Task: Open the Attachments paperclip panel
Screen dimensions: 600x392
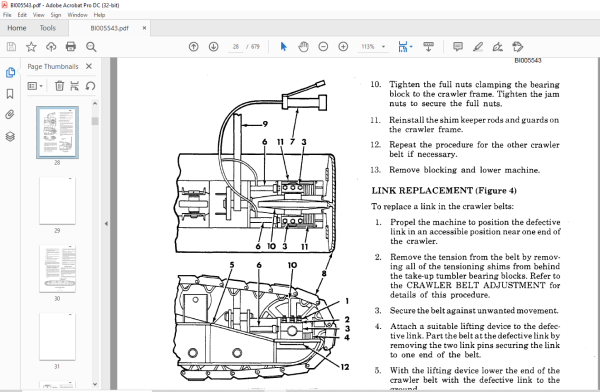Action: pos(10,115)
